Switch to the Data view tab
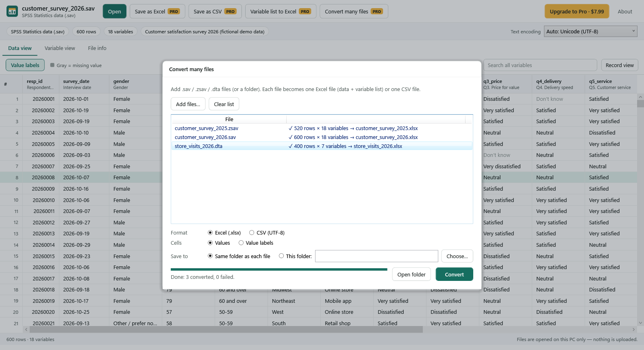This screenshot has width=644, height=350. coord(20,48)
